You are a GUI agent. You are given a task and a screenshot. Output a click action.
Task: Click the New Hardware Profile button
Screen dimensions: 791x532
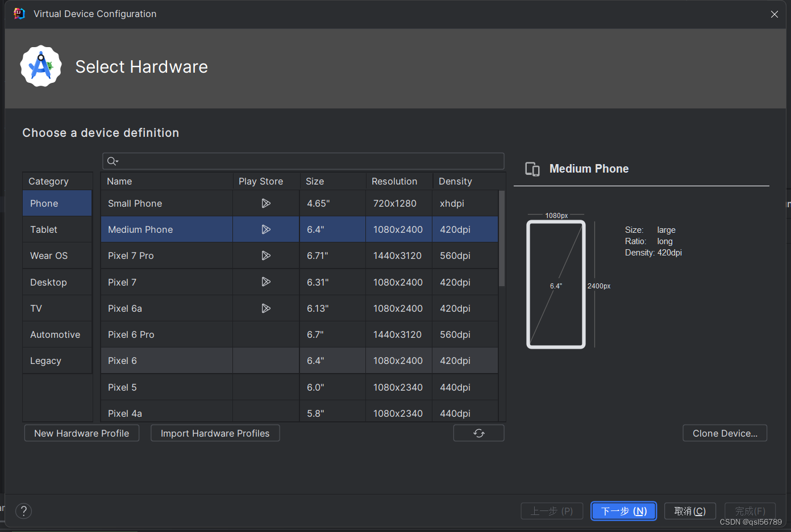tap(81, 433)
